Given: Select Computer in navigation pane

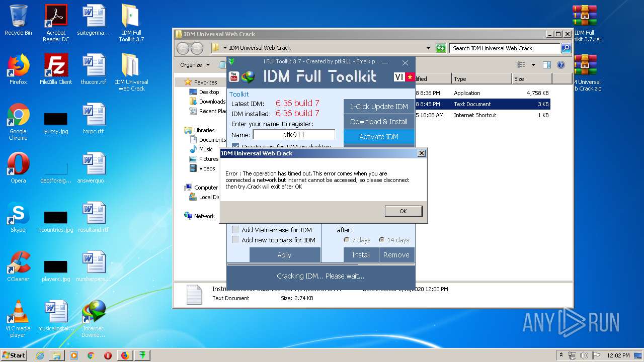Looking at the screenshot, I should pyautogui.click(x=201, y=188).
